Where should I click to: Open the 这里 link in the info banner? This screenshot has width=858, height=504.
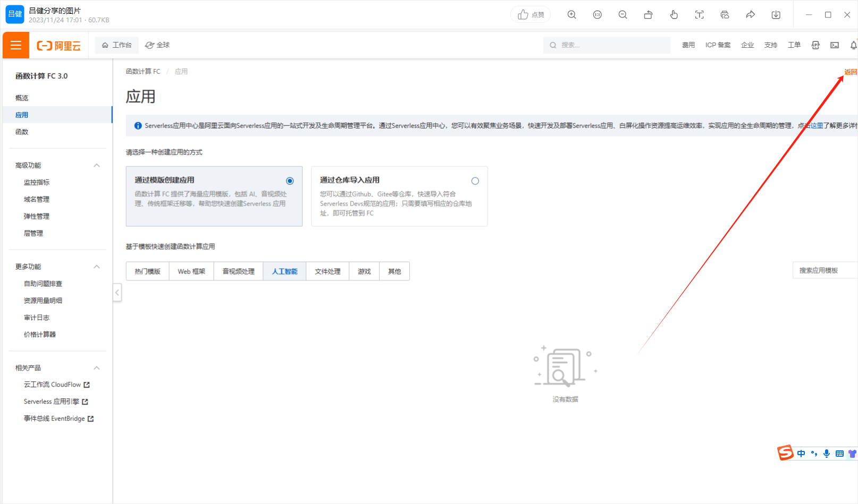click(x=817, y=126)
